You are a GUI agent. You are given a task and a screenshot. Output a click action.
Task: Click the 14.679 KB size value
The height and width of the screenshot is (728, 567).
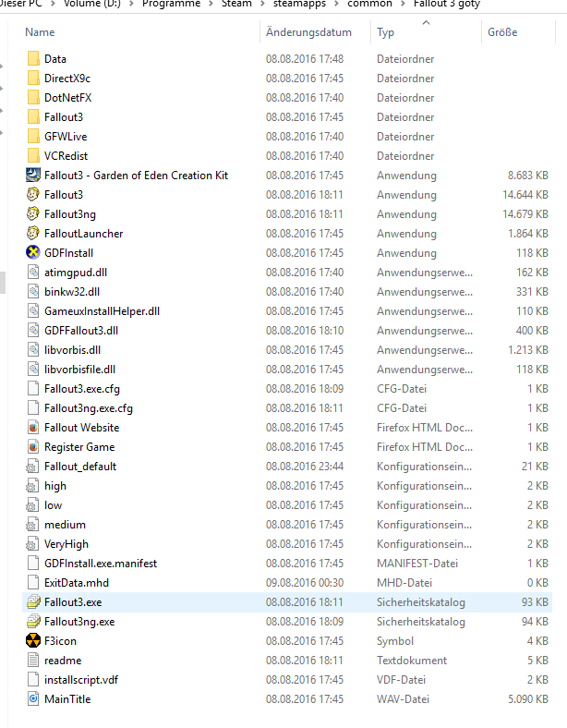(525, 214)
